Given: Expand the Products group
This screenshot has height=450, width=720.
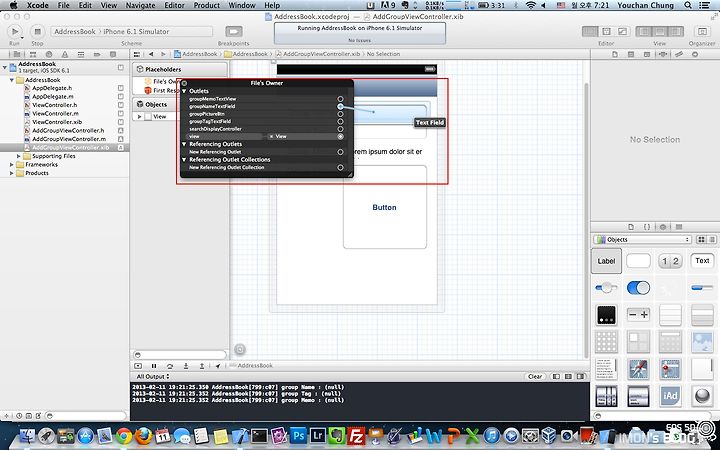Looking at the screenshot, I should click(x=12, y=173).
